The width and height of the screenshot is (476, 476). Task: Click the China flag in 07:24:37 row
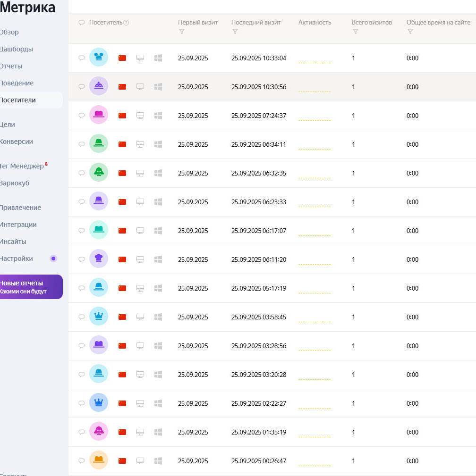point(122,116)
